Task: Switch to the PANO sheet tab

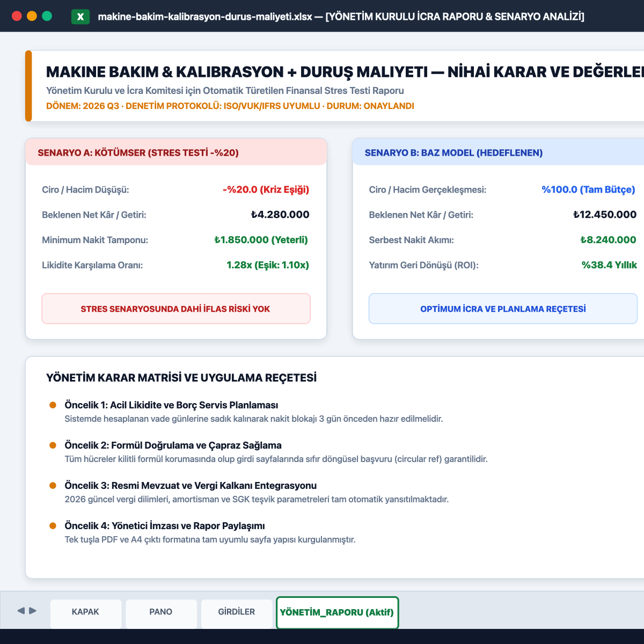Action: [161, 613]
